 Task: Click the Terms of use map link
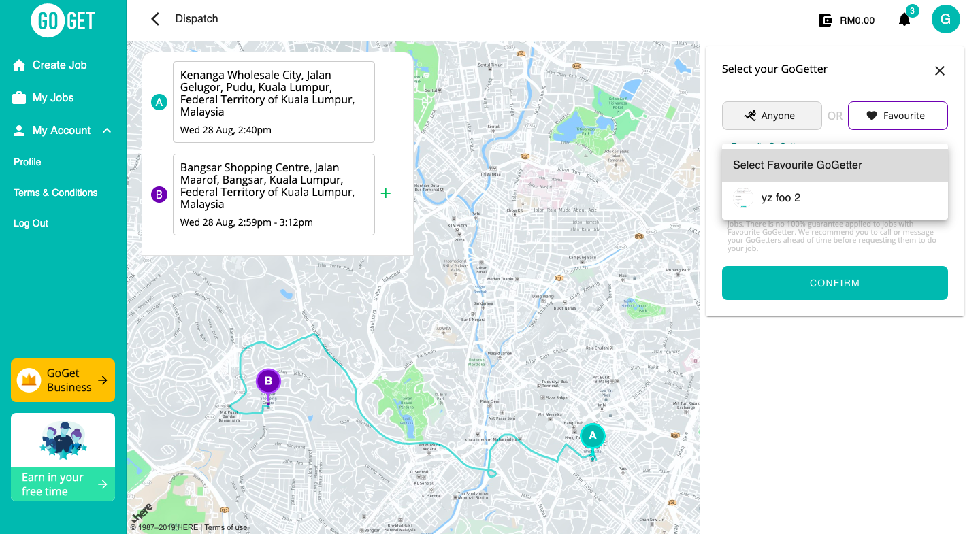226,527
